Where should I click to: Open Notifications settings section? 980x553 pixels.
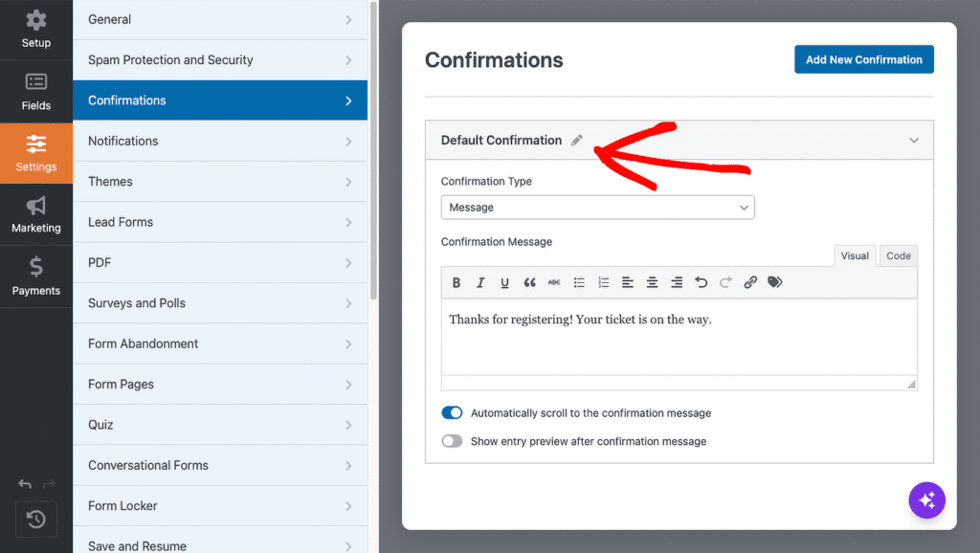[220, 141]
